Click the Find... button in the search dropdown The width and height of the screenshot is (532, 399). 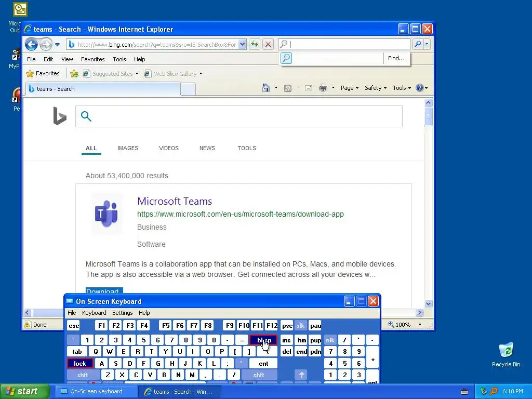tap(396, 58)
